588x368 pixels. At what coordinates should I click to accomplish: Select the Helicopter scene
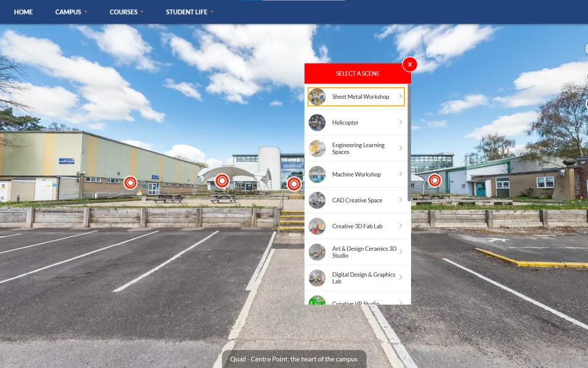coord(356,123)
